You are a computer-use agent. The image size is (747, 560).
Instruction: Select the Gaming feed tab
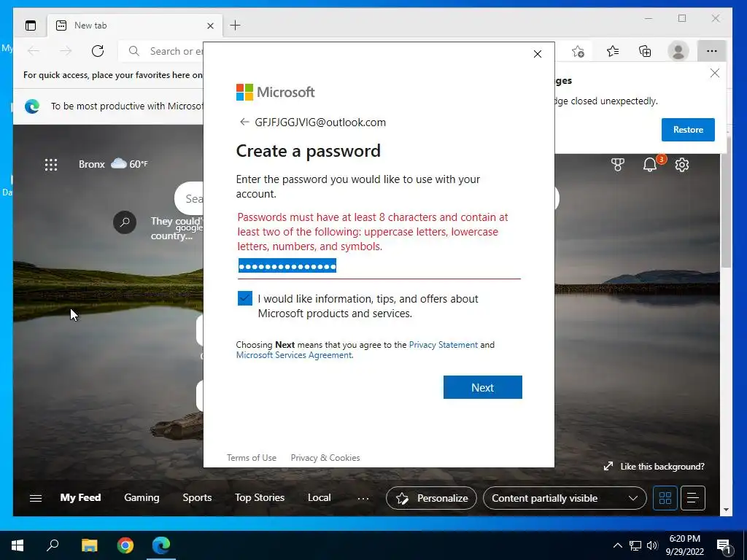tap(142, 497)
